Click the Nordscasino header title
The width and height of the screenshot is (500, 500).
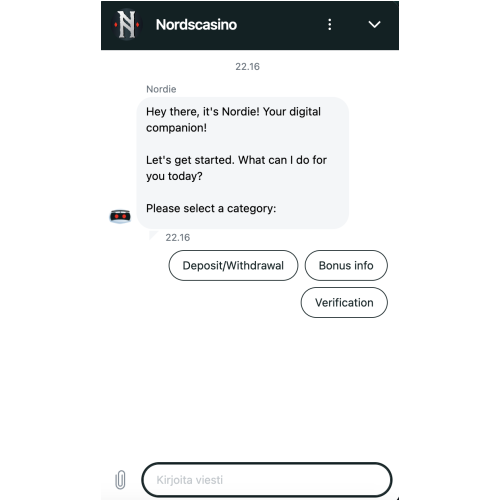[x=196, y=25]
